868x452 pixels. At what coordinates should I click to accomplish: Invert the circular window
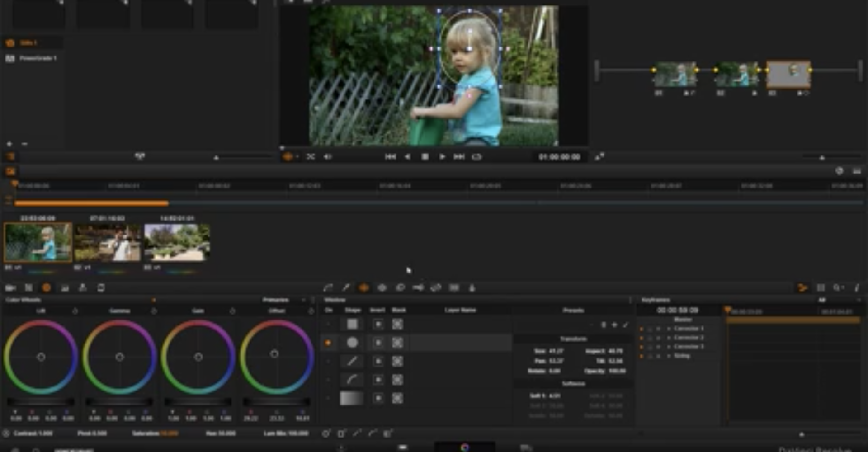pyautogui.click(x=378, y=343)
